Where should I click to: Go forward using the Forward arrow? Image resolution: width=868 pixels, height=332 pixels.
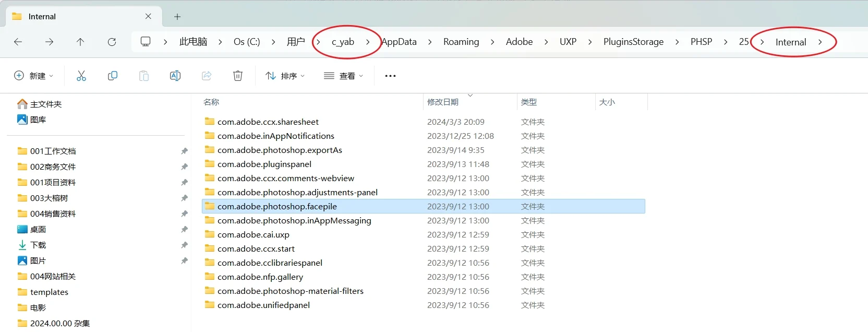tap(50, 42)
